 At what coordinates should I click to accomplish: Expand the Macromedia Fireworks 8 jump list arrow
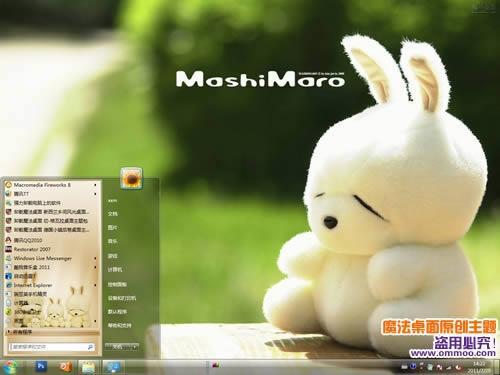point(95,185)
